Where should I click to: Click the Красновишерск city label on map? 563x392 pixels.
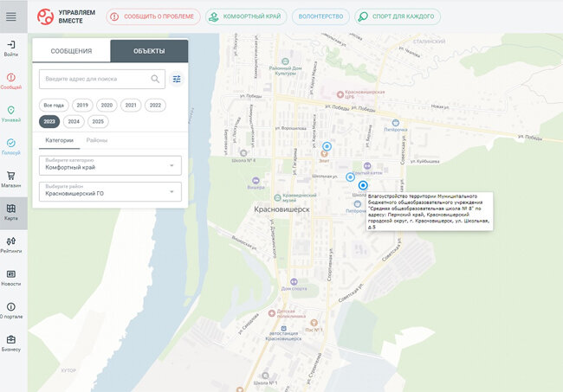(281, 209)
